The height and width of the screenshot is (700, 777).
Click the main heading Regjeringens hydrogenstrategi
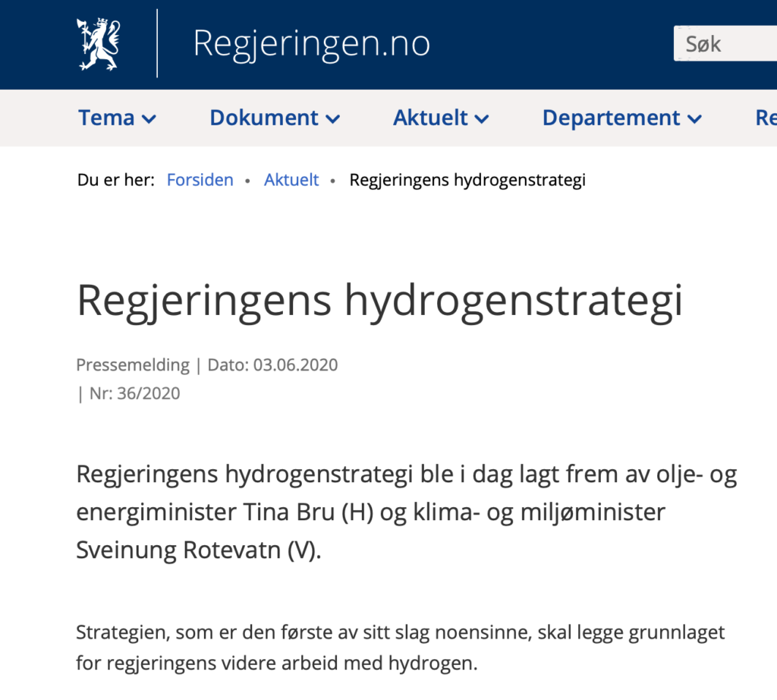[x=380, y=302]
